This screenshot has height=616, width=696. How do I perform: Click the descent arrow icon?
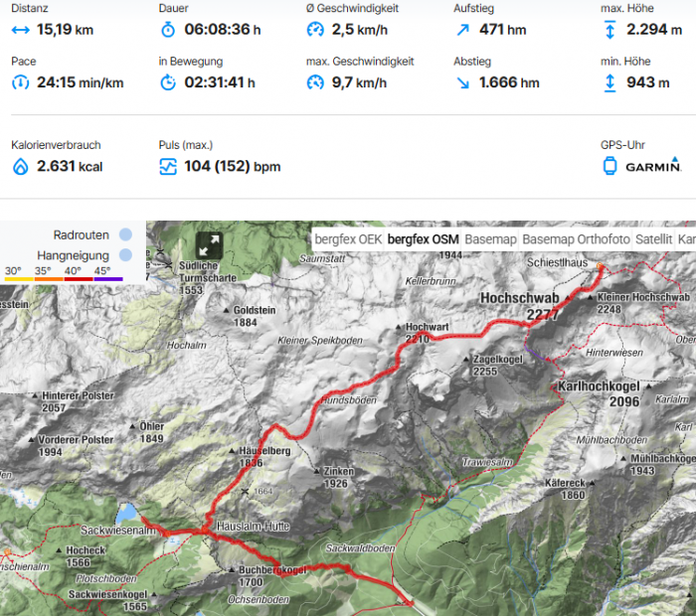(463, 82)
